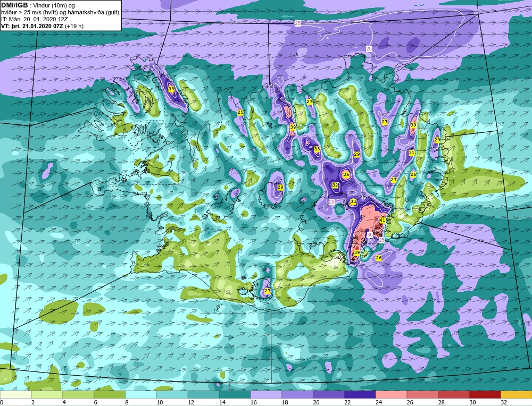532x406 pixels.
Task: Click the pale yellow 0–2 legend swatch
Action: coord(15,395)
